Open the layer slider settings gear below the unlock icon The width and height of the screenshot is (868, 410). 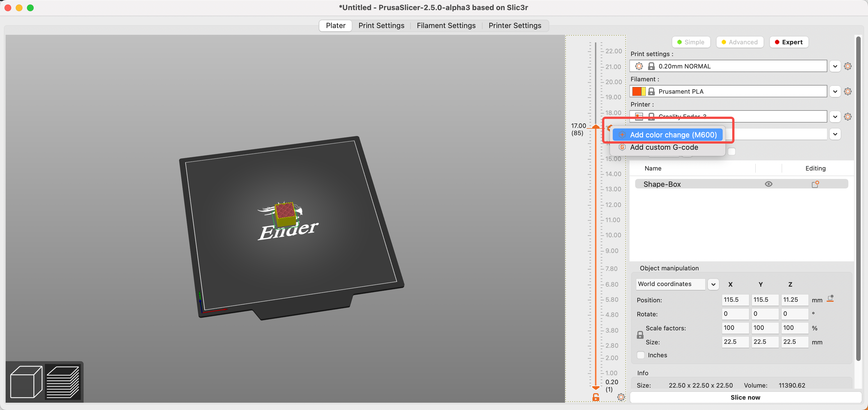621,397
